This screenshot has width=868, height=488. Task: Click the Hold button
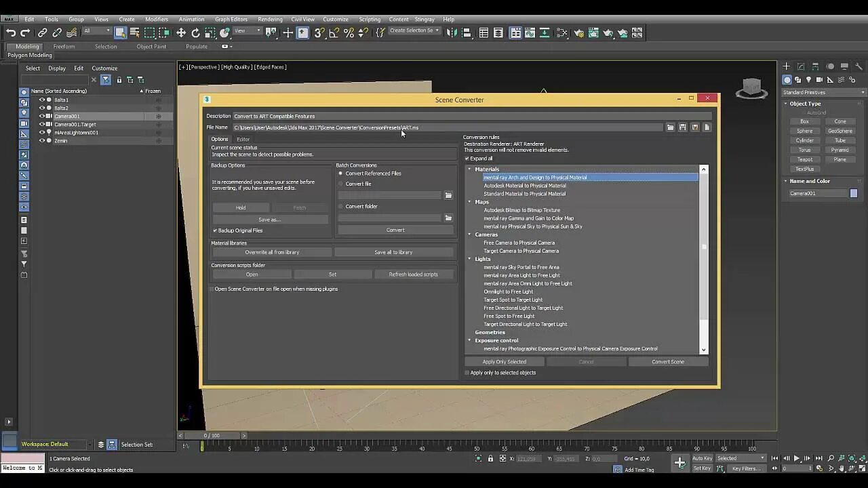(241, 207)
